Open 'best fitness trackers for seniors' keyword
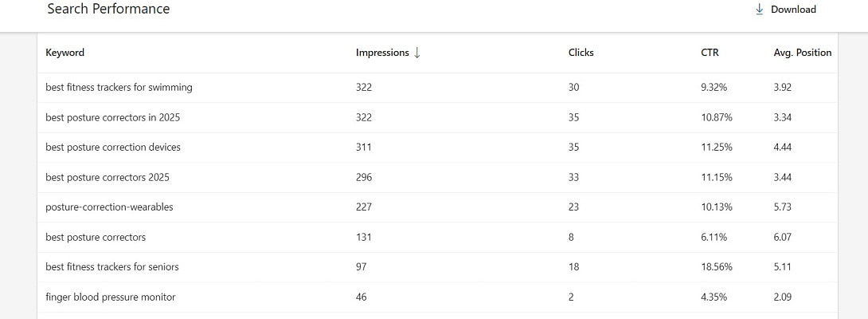This screenshot has width=868, height=319. pyautogui.click(x=111, y=267)
